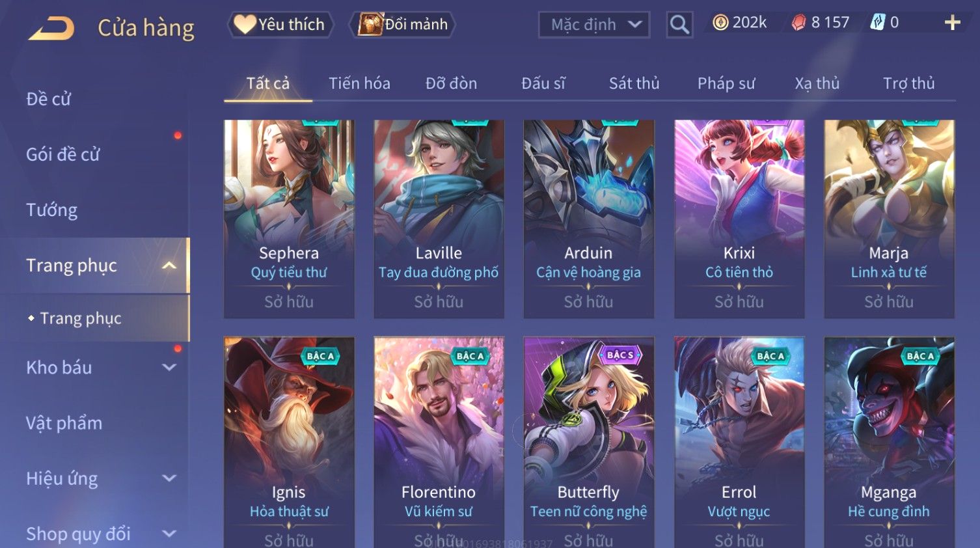Open the search magnifier icon
This screenshot has height=548, width=980.
(x=679, y=25)
